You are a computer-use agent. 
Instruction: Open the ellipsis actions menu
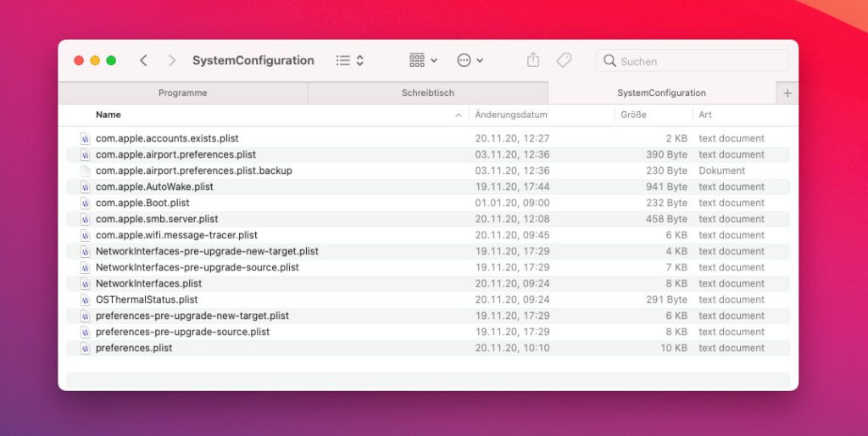470,60
